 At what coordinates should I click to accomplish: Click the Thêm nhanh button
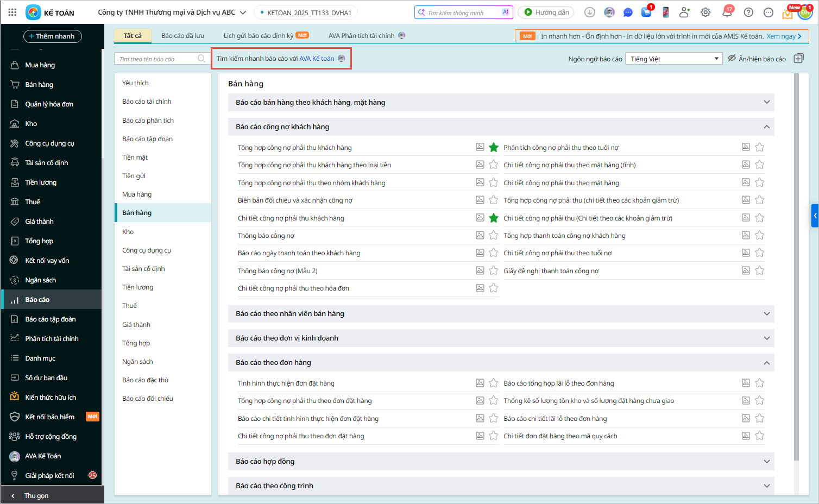point(52,36)
